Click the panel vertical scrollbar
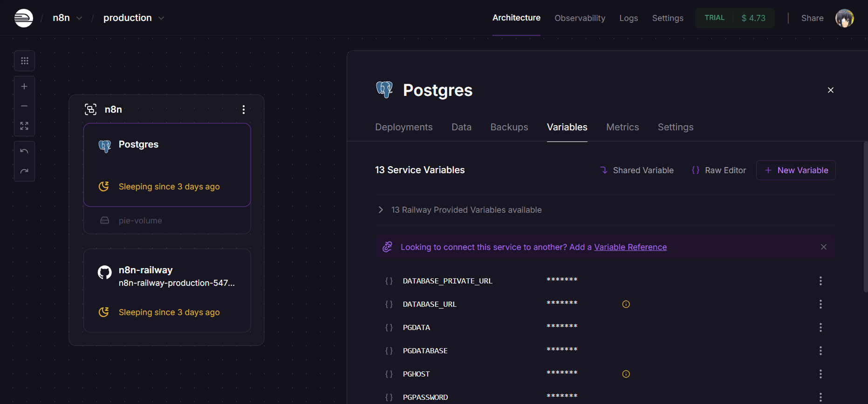The image size is (868, 404). (x=865, y=217)
